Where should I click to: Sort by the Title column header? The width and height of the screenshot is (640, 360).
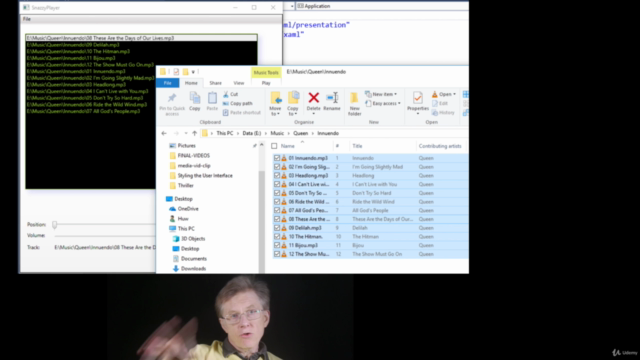pos(358,146)
